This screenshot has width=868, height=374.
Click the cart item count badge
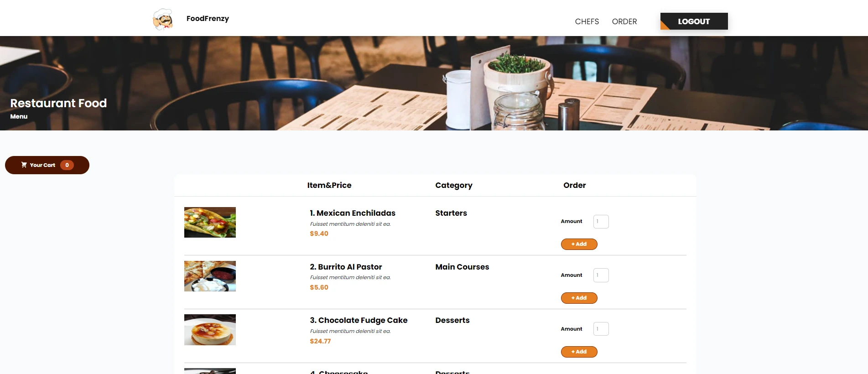pos(67,165)
